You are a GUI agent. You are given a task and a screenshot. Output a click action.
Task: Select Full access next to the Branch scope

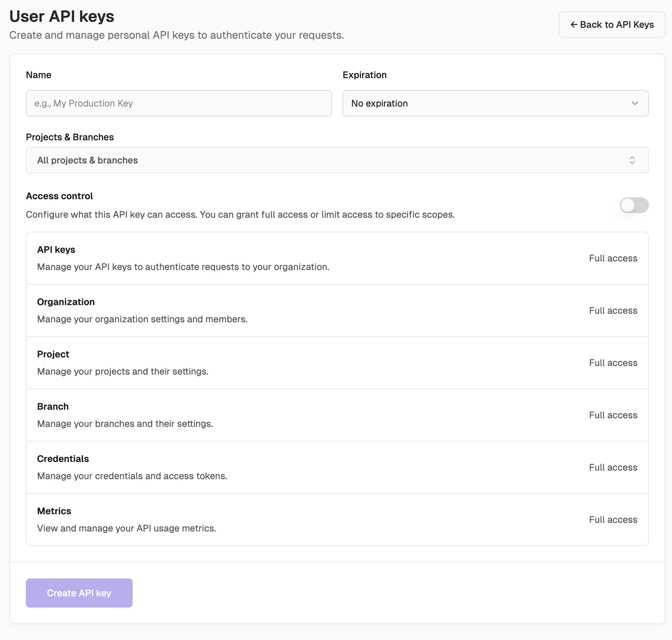(613, 415)
